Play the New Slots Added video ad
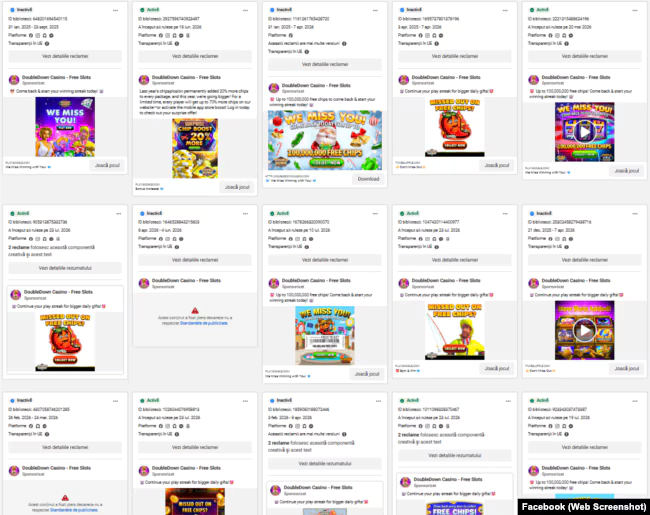 pos(585,330)
